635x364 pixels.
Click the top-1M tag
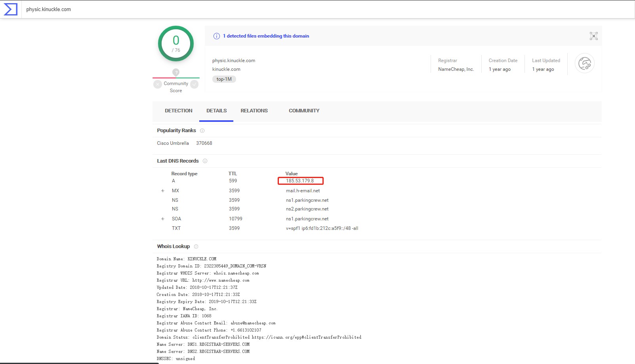tap(224, 79)
